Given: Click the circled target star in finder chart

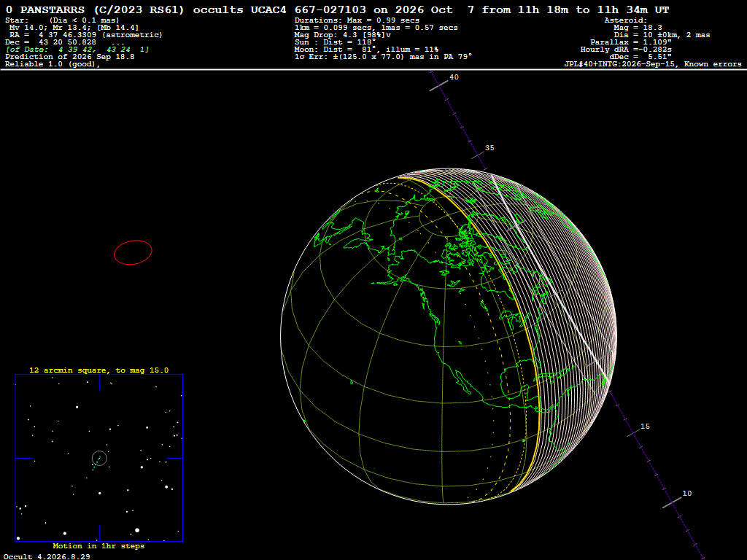Looking at the screenshot, I should tap(99, 459).
